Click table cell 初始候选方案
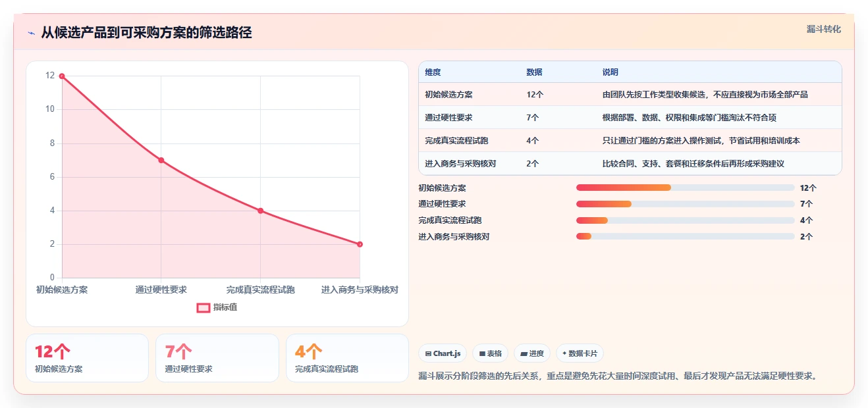Image resolution: width=868 pixels, height=408 pixels. (x=448, y=95)
